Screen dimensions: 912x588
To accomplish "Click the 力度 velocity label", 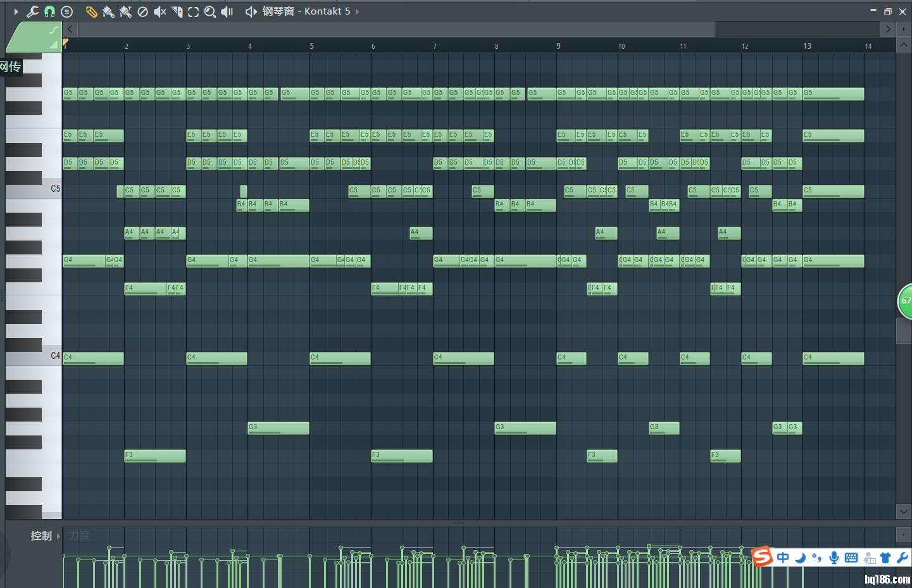I will pos(80,535).
